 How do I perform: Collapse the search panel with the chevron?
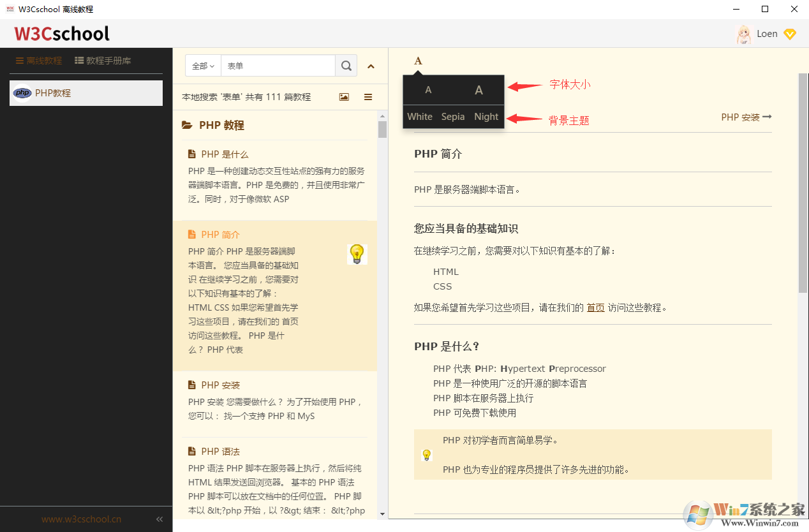371,66
